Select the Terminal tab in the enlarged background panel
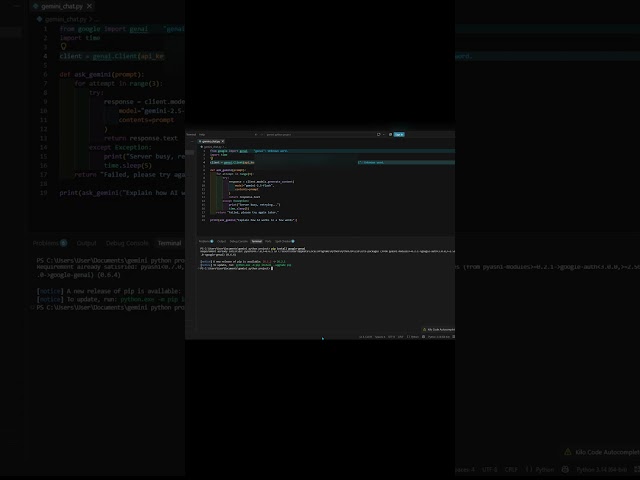The height and width of the screenshot is (480, 640). click(x=169, y=243)
